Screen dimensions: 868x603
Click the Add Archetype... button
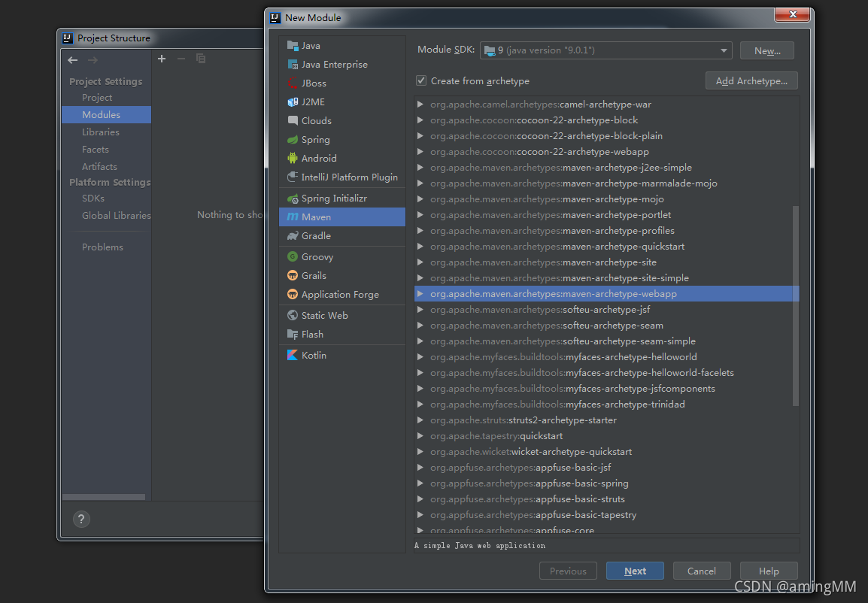pos(751,80)
